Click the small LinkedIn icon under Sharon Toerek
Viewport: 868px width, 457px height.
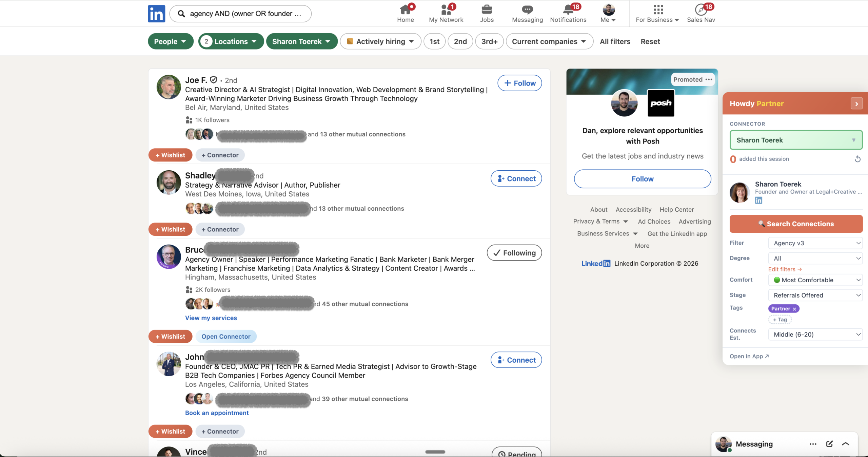[x=758, y=201]
